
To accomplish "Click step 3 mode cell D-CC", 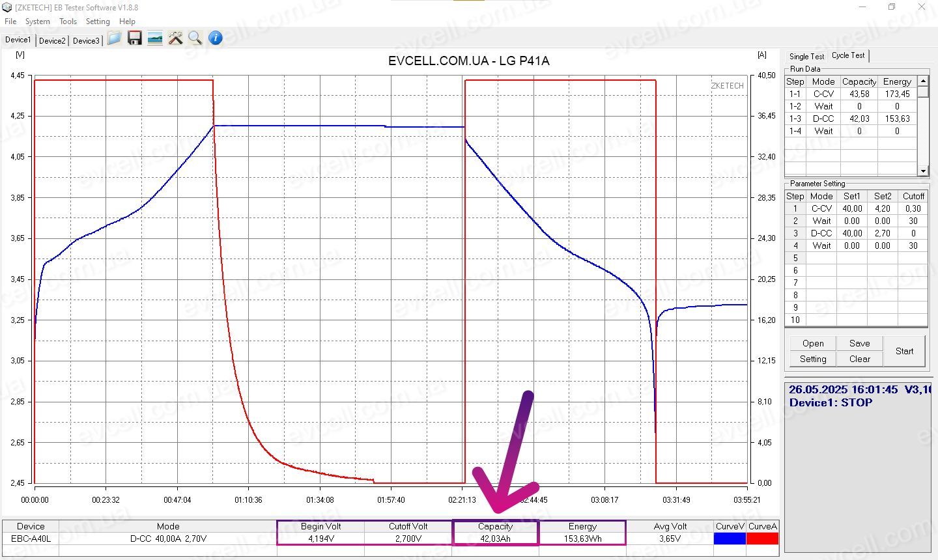I will [821, 233].
